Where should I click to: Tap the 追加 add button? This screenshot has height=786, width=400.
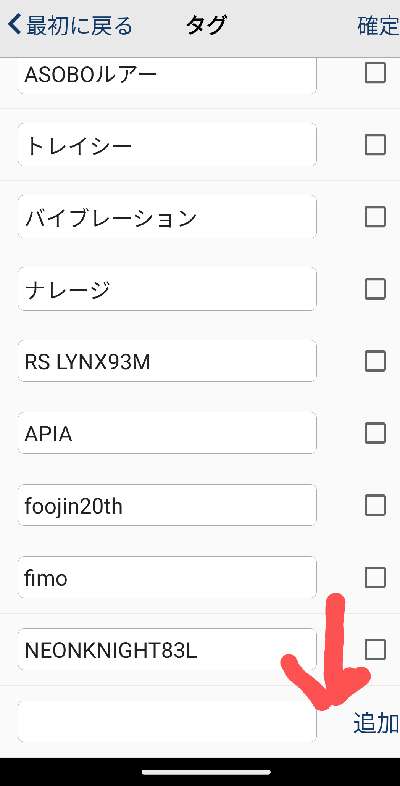pyautogui.click(x=376, y=722)
